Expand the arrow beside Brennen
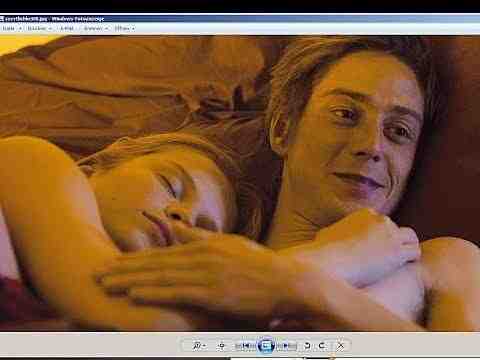 click(106, 29)
